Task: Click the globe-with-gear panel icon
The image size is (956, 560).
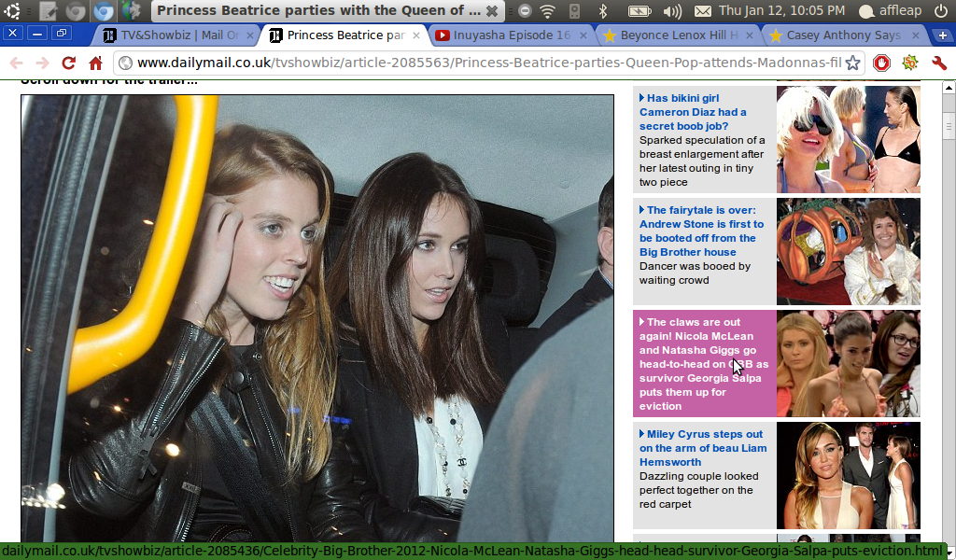Action: point(131,10)
